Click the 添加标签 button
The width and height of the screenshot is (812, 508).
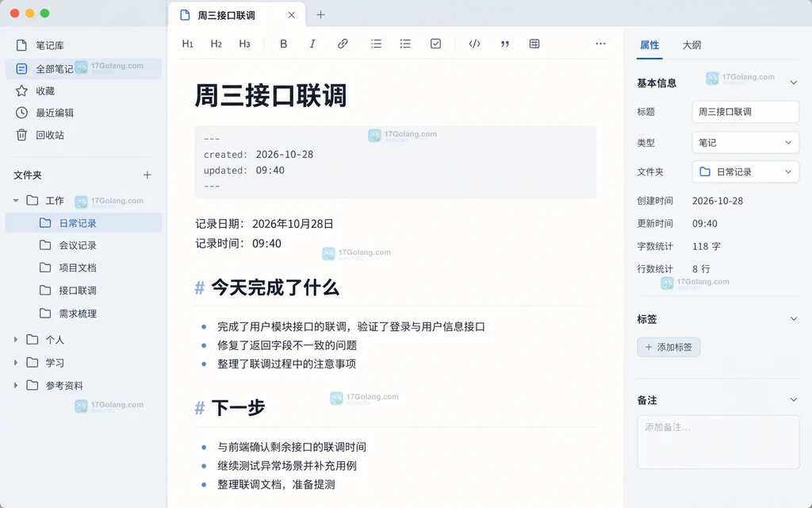pos(668,348)
